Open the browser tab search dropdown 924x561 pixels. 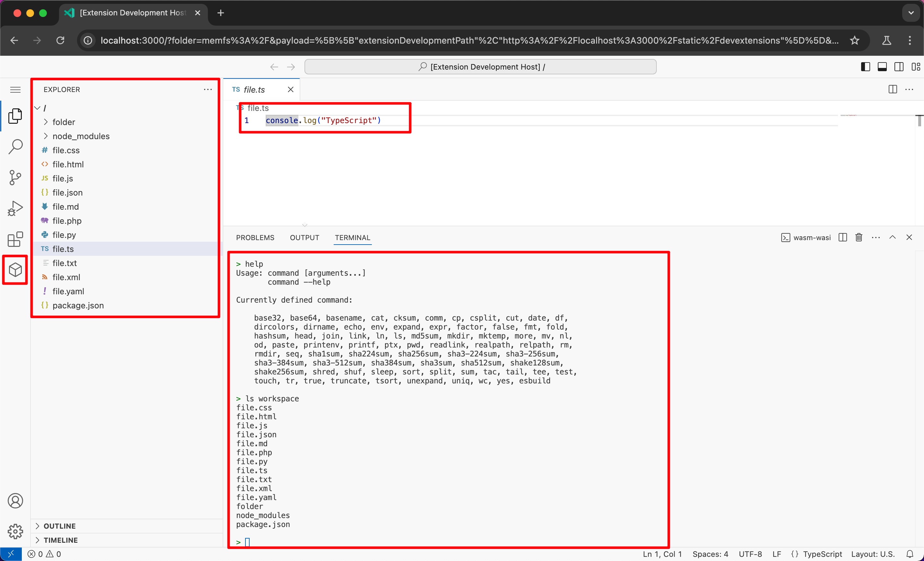[x=911, y=13]
